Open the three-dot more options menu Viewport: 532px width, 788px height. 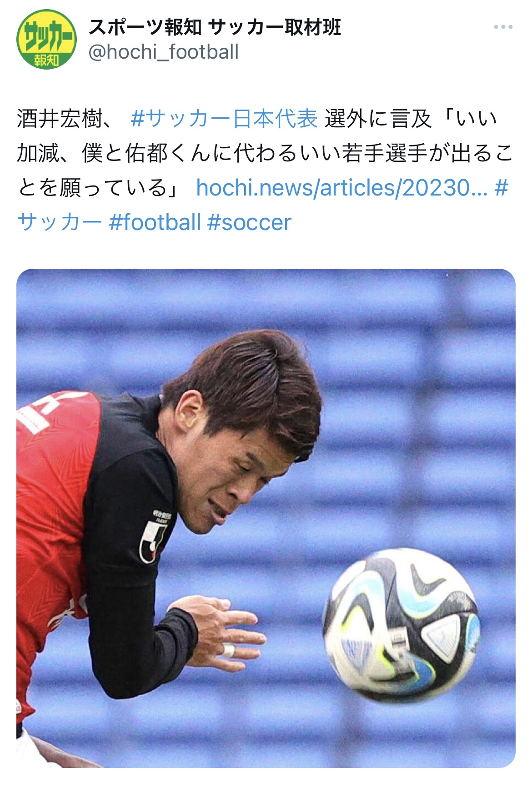(x=503, y=27)
